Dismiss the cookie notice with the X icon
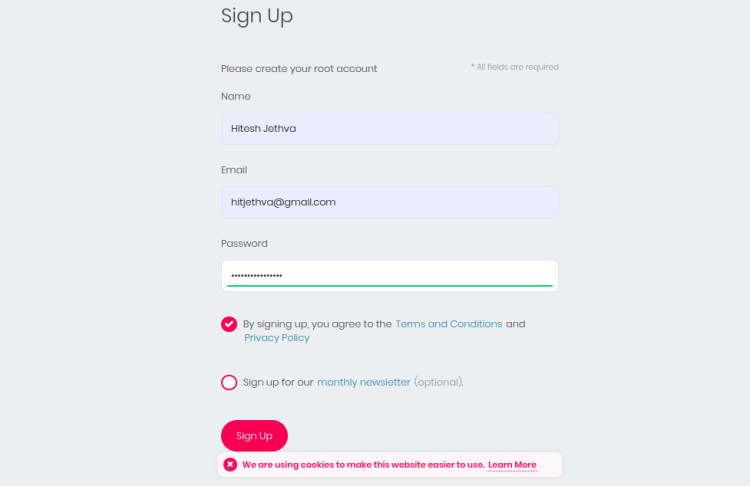This screenshot has width=750, height=486. 231,465
